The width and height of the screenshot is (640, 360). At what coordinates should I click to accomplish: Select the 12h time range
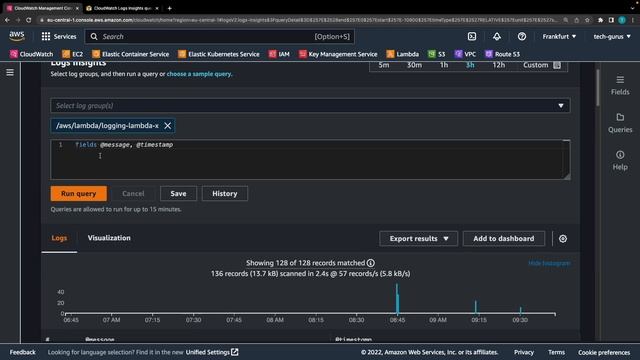tap(498, 65)
